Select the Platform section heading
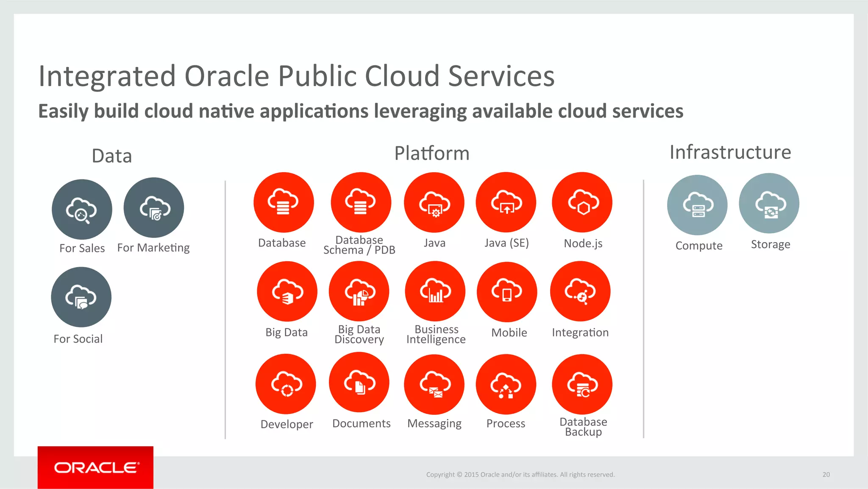 (x=432, y=153)
